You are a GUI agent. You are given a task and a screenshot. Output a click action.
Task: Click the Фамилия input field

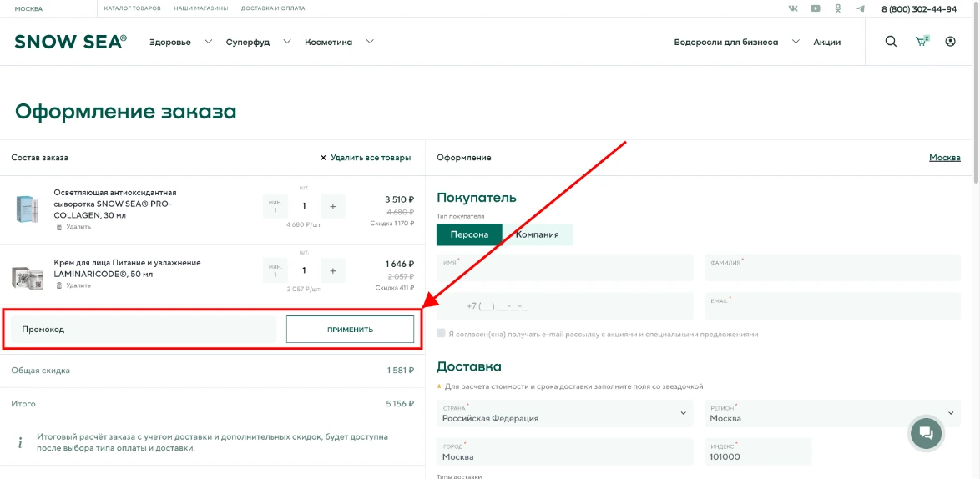pyautogui.click(x=832, y=267)
